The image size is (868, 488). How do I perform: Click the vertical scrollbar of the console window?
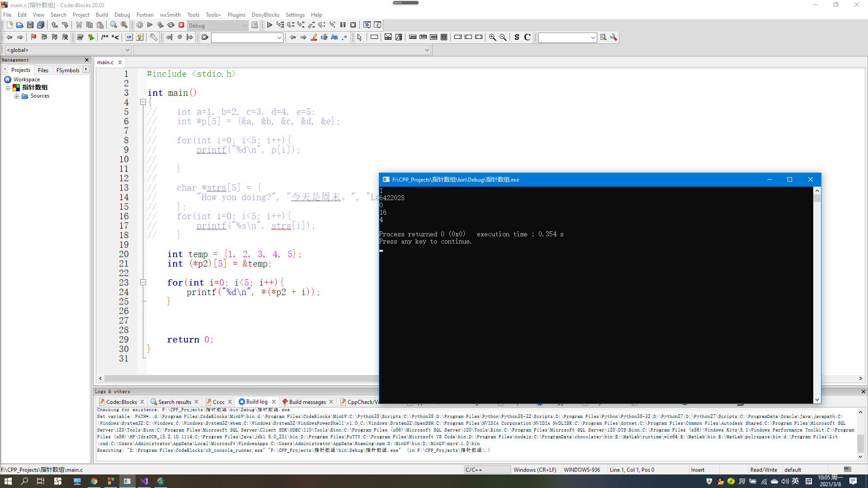tap(817, 295)
